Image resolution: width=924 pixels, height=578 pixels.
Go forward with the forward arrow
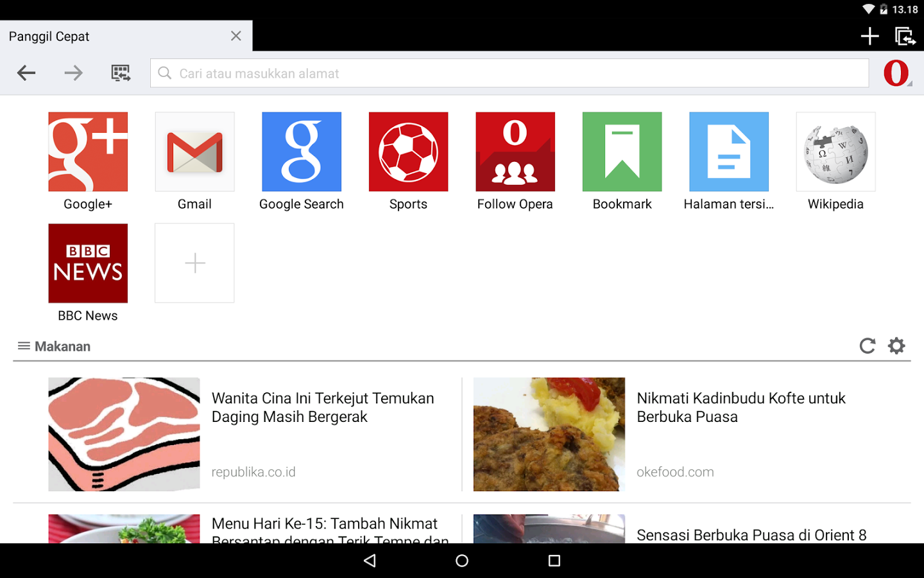(x=73, y=73)
